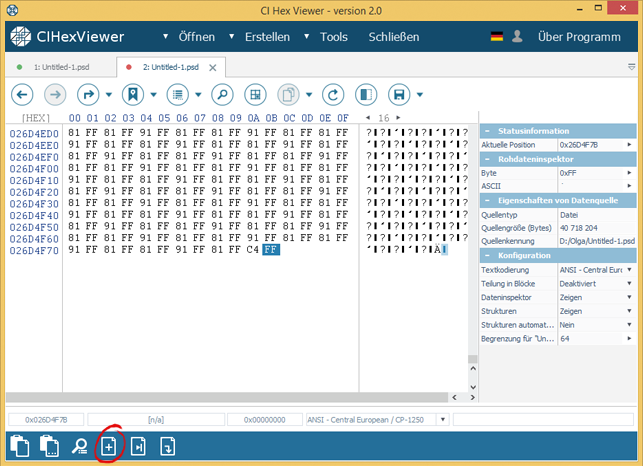
Task: Click the back arrow navigation icon
Action: (22, 95)
